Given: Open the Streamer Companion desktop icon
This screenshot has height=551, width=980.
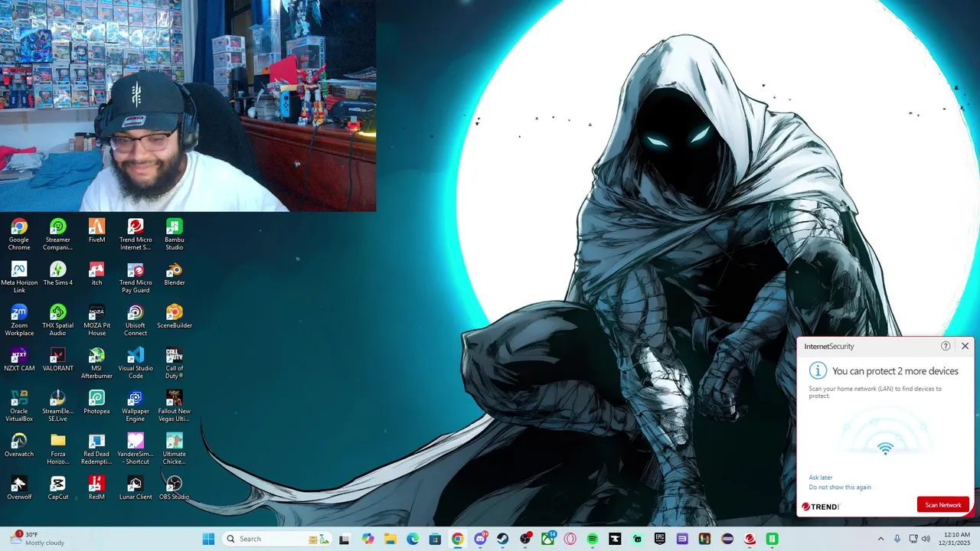Looking at the screenshot, I should [57, 234].
